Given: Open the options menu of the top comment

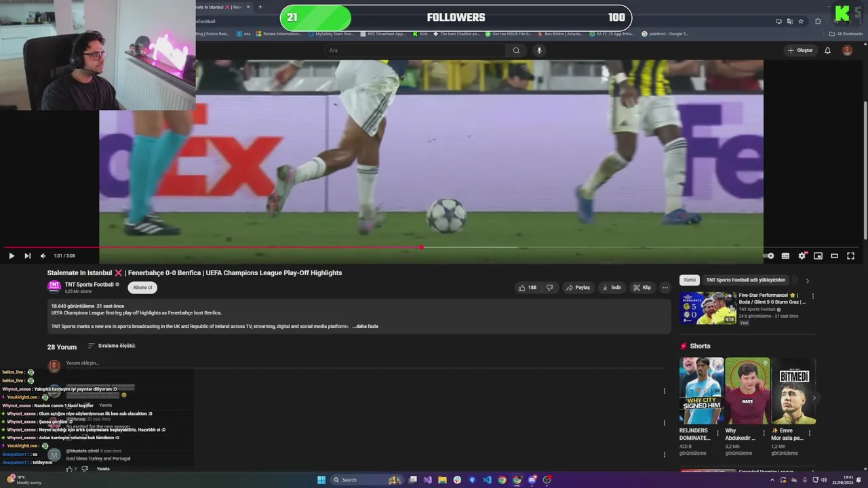Looking at the screenshot, I should [665, 391].
